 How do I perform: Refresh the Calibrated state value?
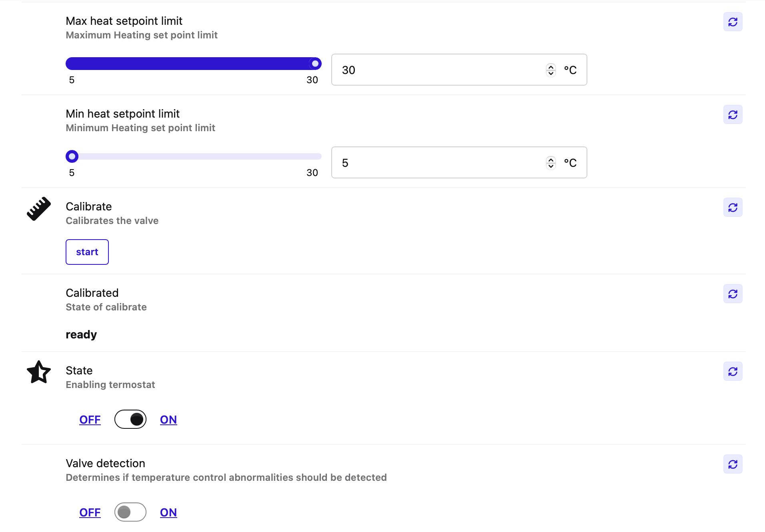pyautogui.click(x=733, y=294)
